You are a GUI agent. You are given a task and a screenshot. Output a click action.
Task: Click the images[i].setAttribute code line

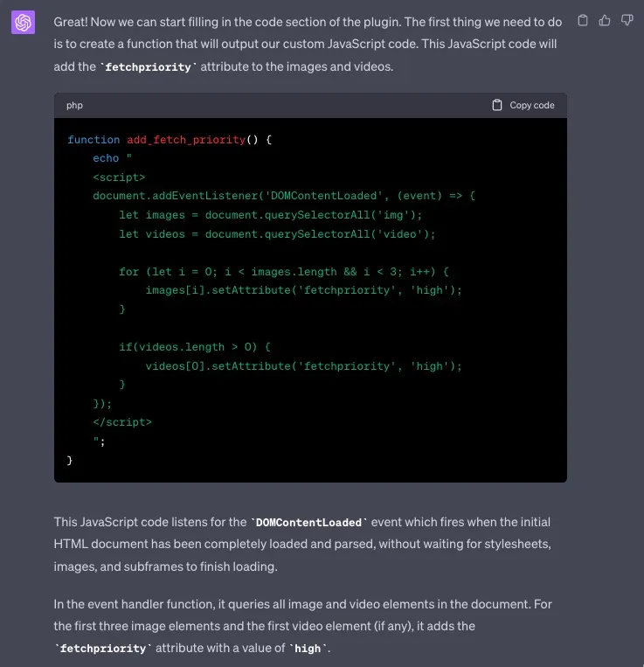pyautogui.click(x=303, y=290)
